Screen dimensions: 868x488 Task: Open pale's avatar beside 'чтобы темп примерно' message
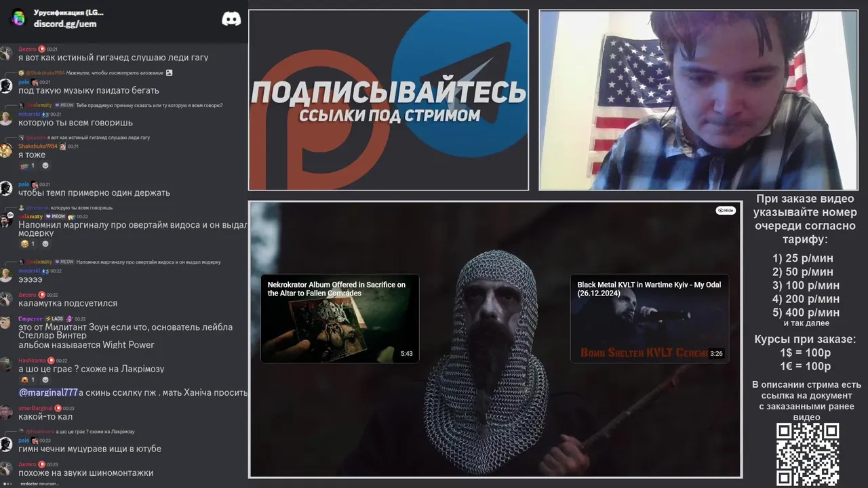6,188
